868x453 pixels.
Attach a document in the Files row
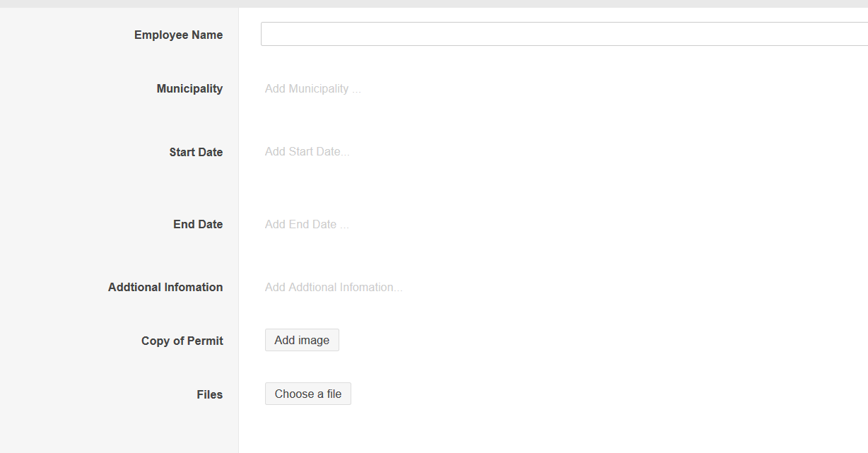click(307, 394)
